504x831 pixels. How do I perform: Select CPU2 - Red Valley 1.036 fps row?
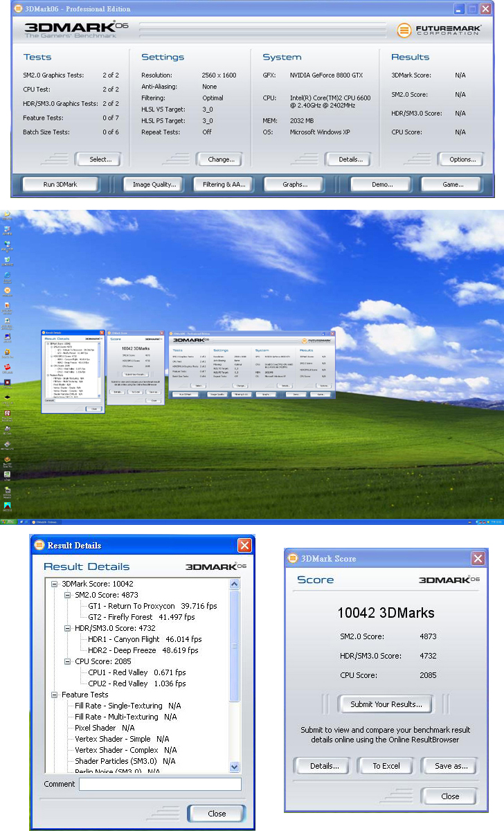[x=136, y=683]
